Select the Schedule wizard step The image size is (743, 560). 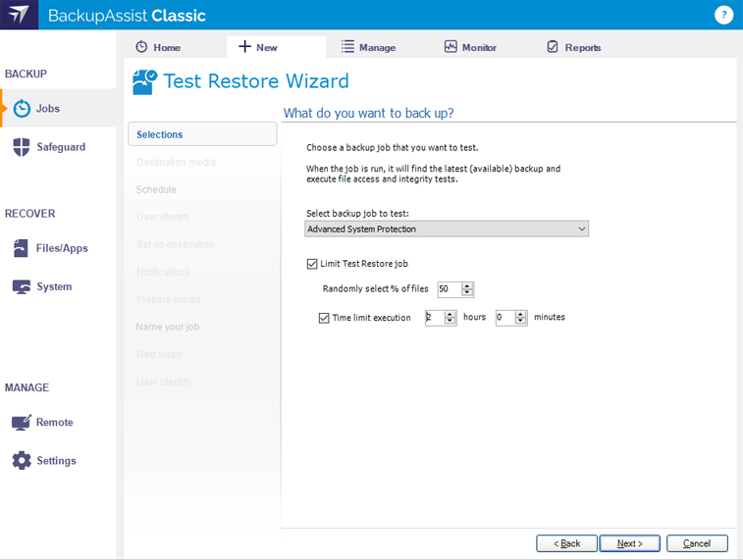click(156, 190)
